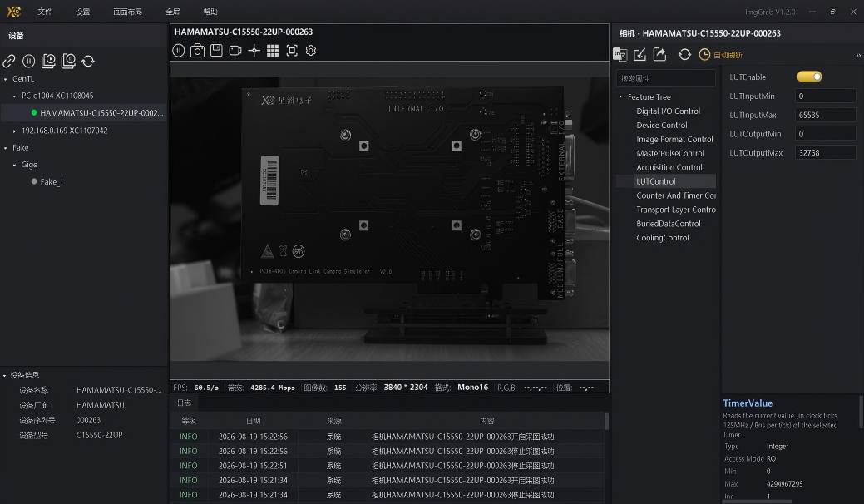The width and height of the screenshot is (864, 504).
Task: Open the 文件 menu
Action: 45,12
